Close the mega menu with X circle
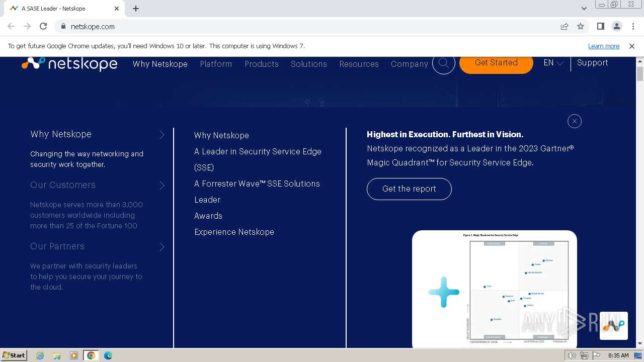This screenshot has width=644, height=362. click(574, 121)
